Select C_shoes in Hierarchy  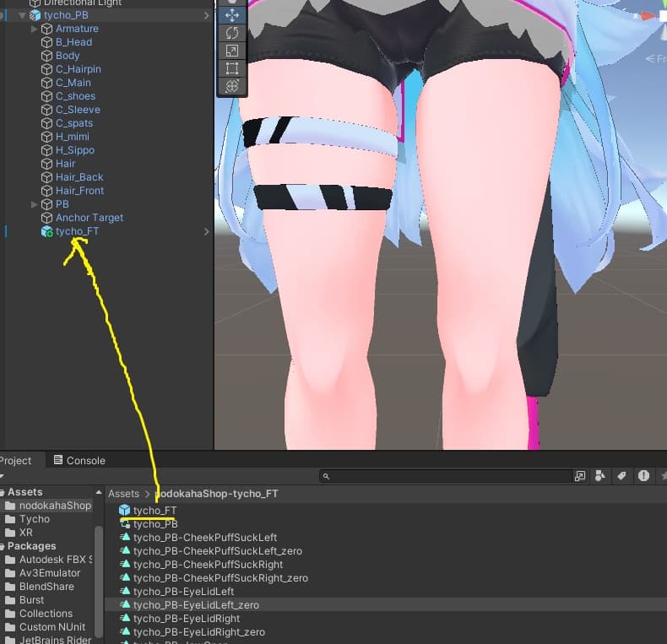pyautogui.click(x=76, y=96)
